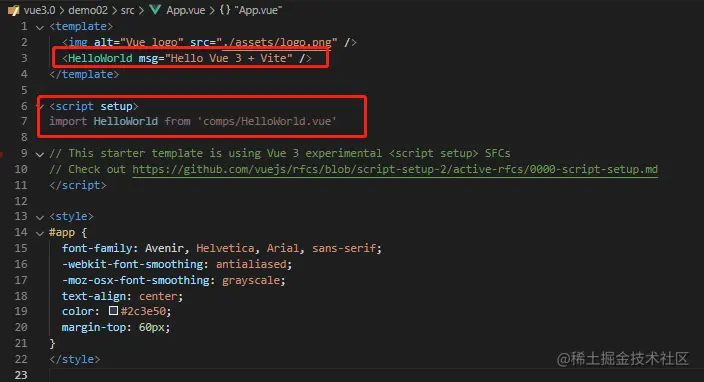Click line number 23 in the gutter

pos(21,375)
